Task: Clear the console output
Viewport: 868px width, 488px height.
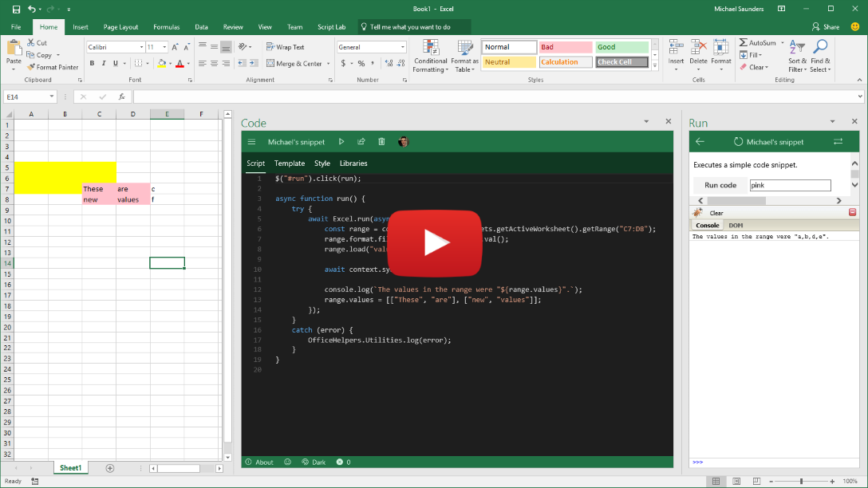Action: [716, 213]
